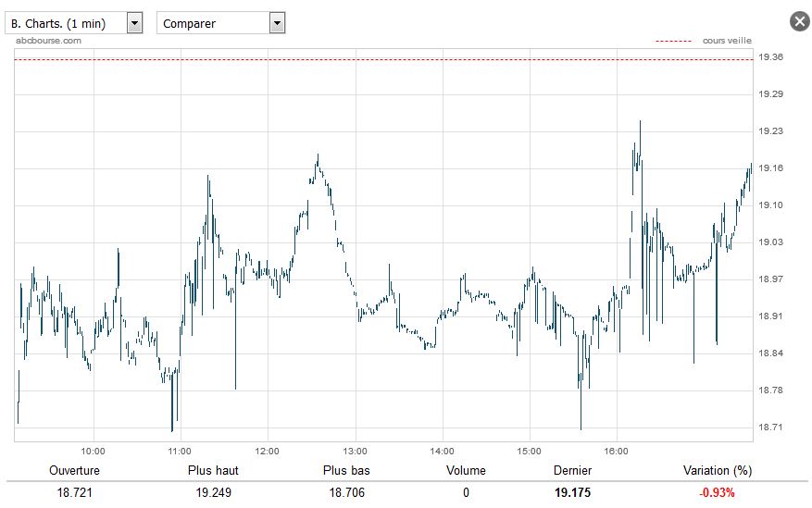Click the Plus bas value 18.706

click(347, 492)
